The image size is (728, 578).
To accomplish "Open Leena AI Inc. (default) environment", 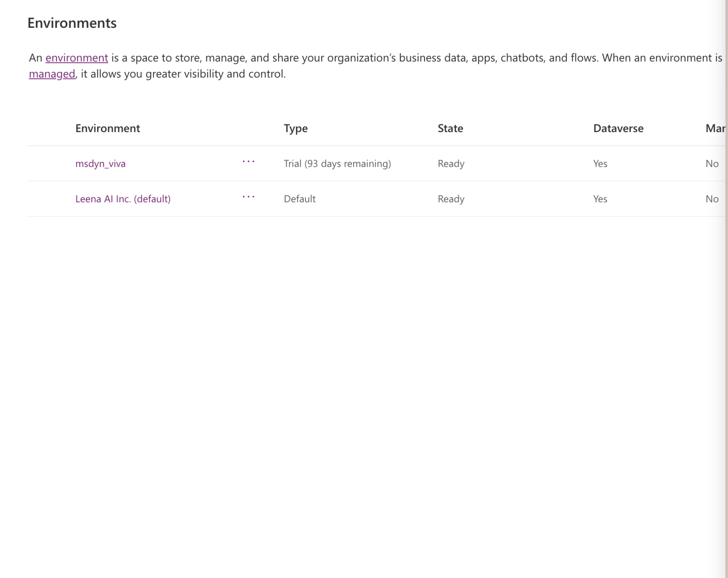I will coord(123,199).
